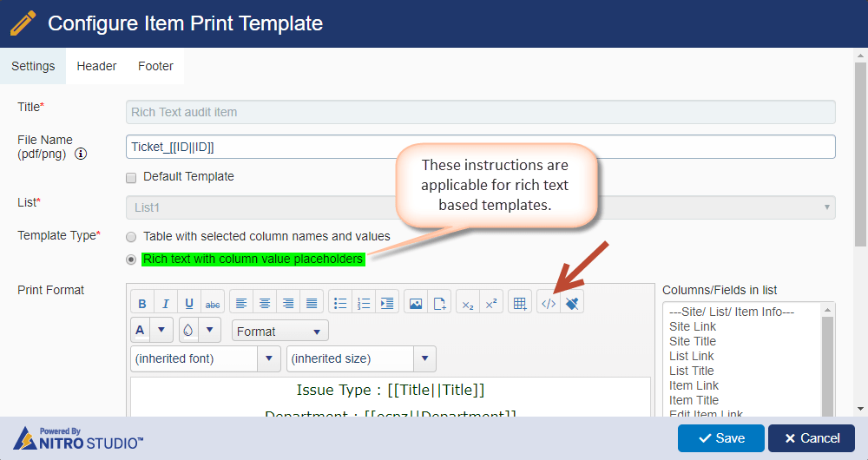Center align the text
This screenshot has width=868, height=460.
[265, 303]
